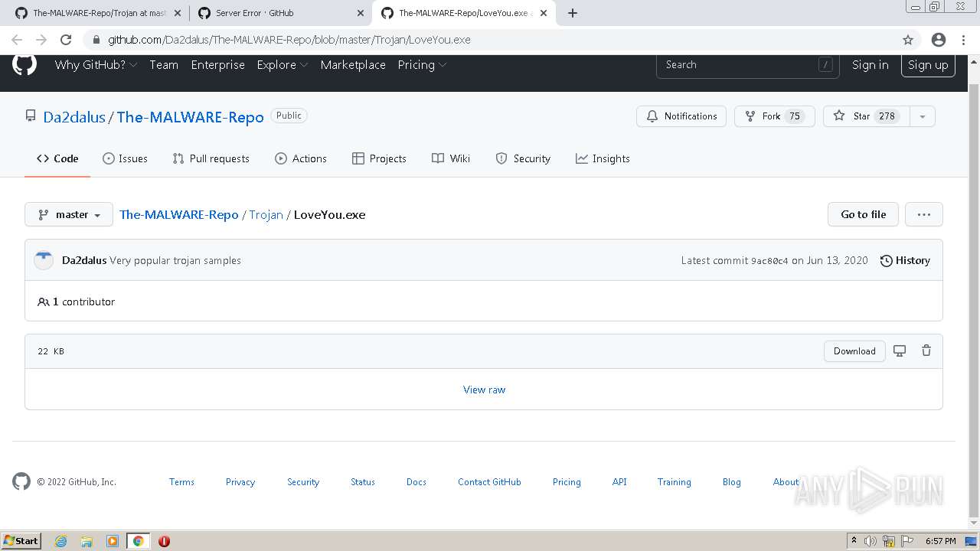Click the Team link in header

pyautogui.click(x=164, y=65)
